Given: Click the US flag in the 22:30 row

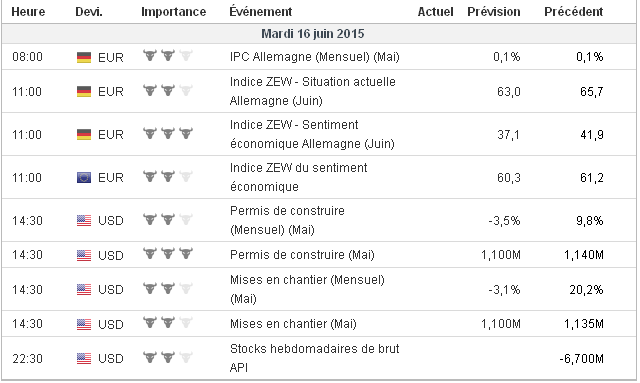Looking at the screenshot, I should (x=84, y=359).
